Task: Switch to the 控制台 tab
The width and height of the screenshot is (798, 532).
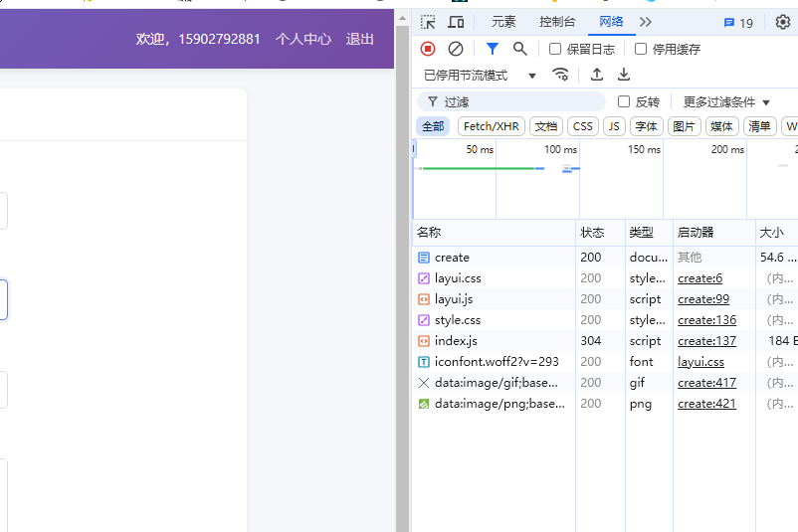Action: click(557, 22)
